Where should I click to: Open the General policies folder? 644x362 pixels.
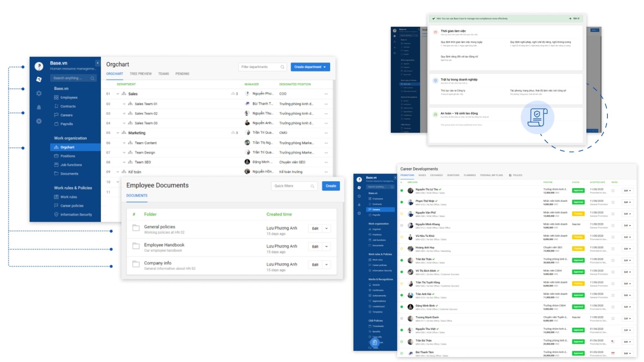click(160, 227)
